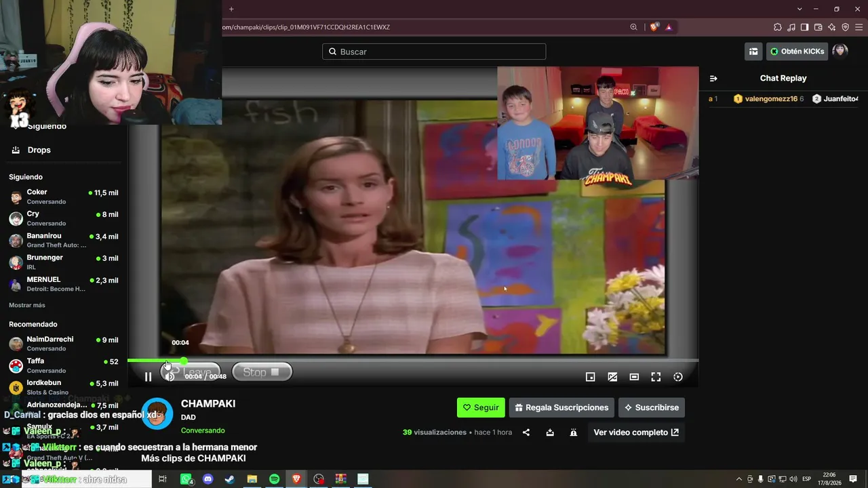Open the CHAMPAKI channel name link
This screenshot has width=868, height=488.
click(208, 403)
